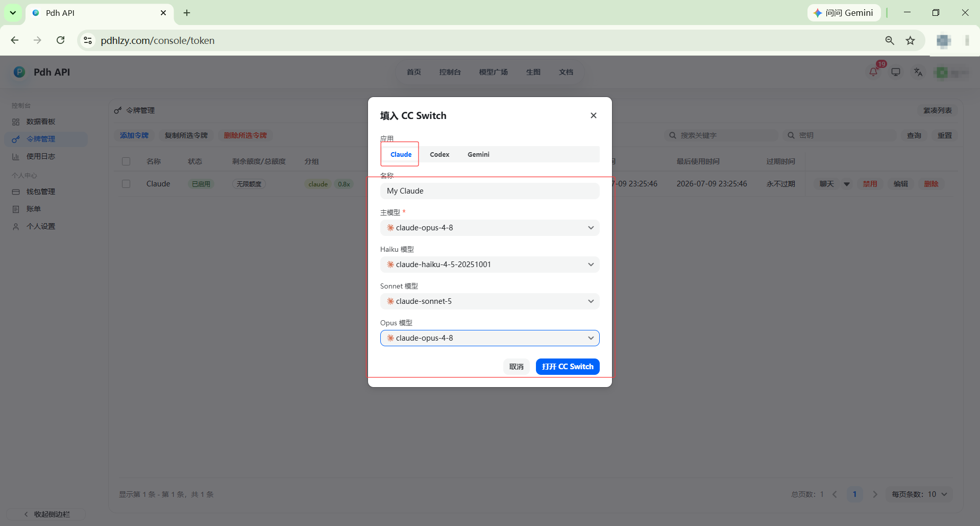This screenshot has height=526, width=980.
Task: Expand the 主模型 claude-opus-4-8 dropdown
Action: pos(489,228)
